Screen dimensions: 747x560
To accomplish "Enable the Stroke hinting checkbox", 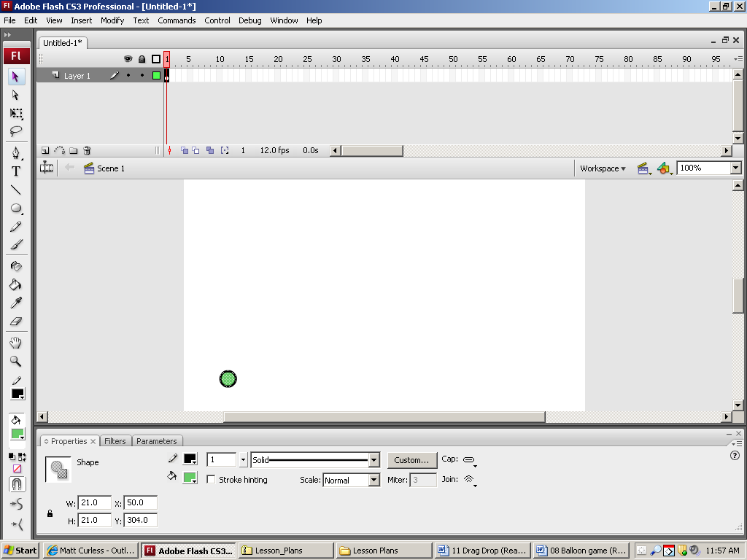I will pos(211,480).
